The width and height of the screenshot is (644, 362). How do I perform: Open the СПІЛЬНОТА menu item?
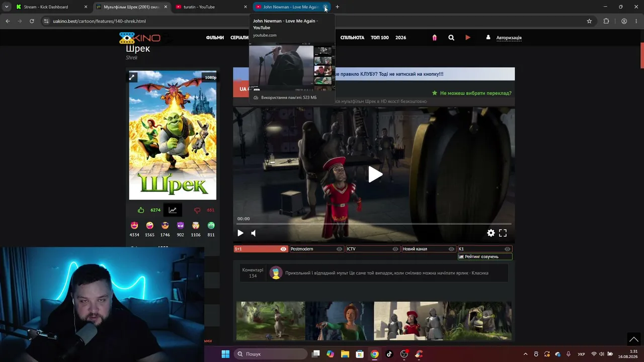(x=352, y=38)
